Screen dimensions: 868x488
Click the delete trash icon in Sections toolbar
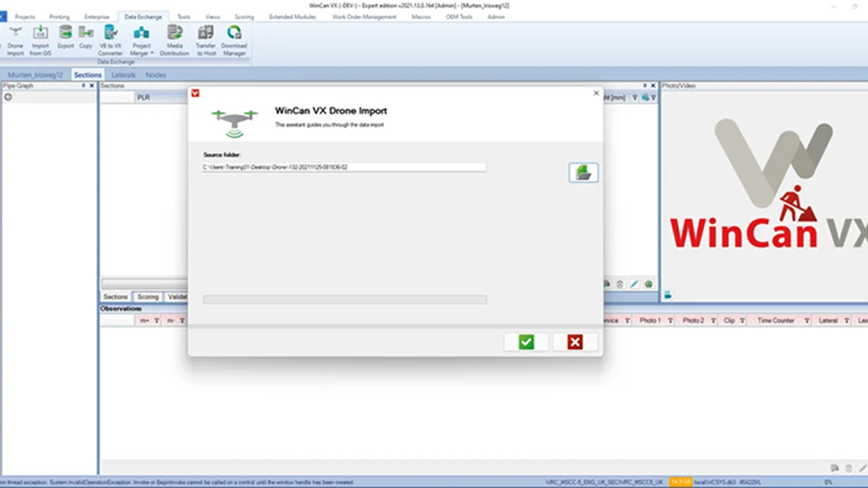pyautogui.click(x=620, y=284)
